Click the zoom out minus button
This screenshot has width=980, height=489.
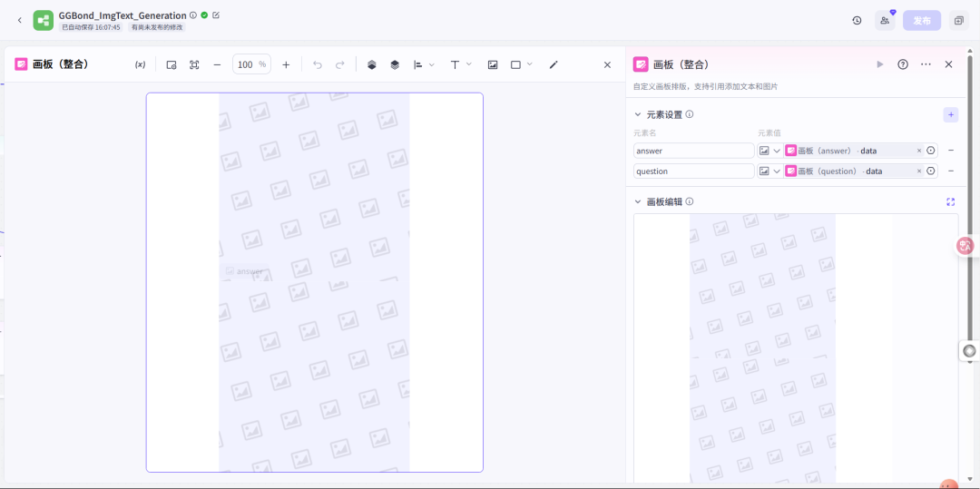tap(217, 64)
